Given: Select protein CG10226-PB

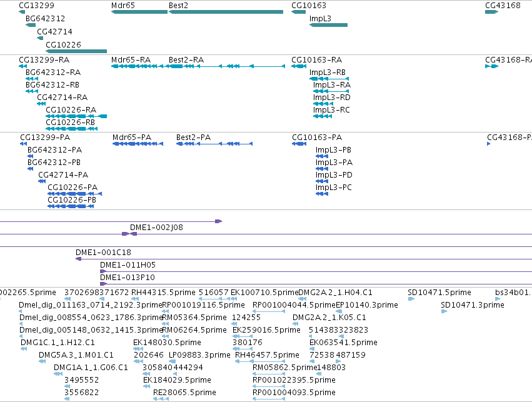Looking at the screenshot, I should (x=71, y=206).
